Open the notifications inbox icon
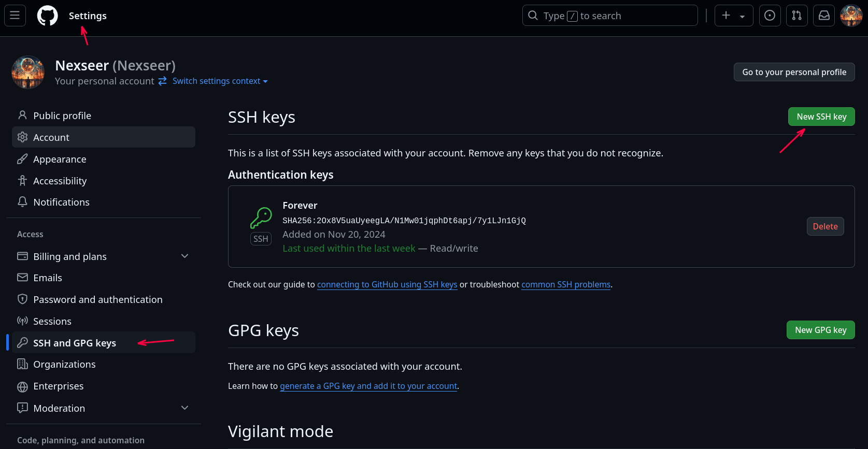Screen dimensions: 868x449 824,16
